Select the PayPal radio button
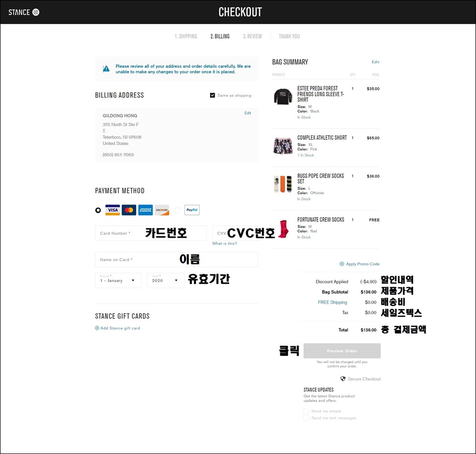This screenshot has height=454, width=476. tap(178, 210)
